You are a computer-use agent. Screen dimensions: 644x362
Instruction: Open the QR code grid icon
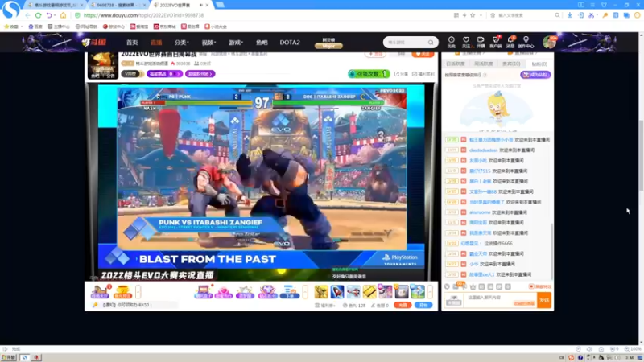(456, 15)
